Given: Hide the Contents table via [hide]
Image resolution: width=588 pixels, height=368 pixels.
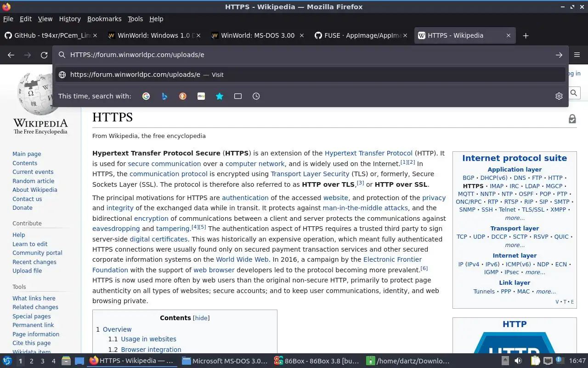Looking at the screenshot, I should pyautogui.click(x=201, y=318).
